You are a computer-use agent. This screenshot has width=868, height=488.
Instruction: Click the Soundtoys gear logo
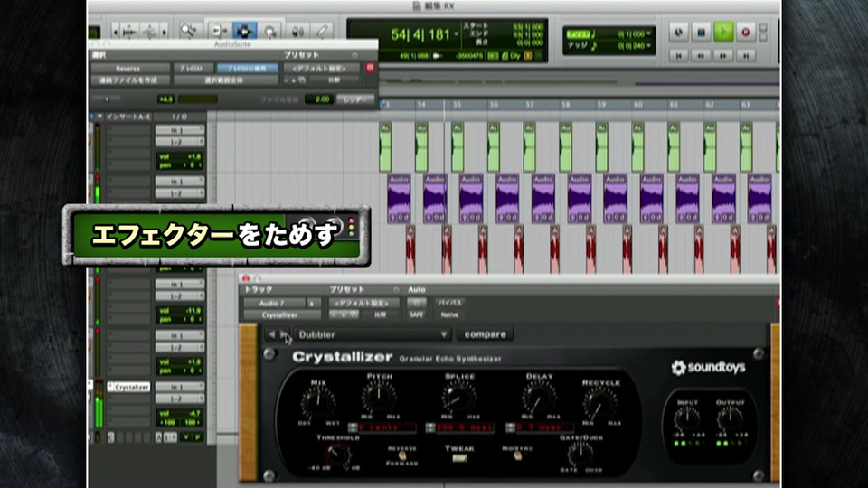tap(678, 368)
